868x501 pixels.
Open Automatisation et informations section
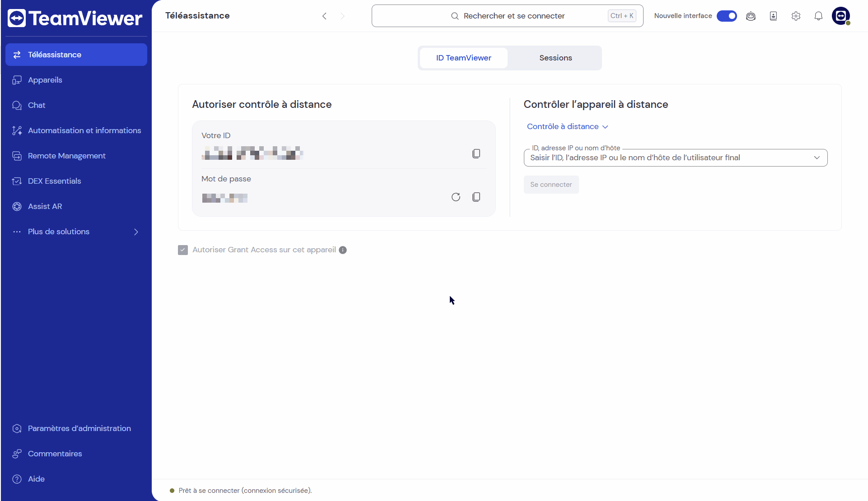tap(76, 130)
